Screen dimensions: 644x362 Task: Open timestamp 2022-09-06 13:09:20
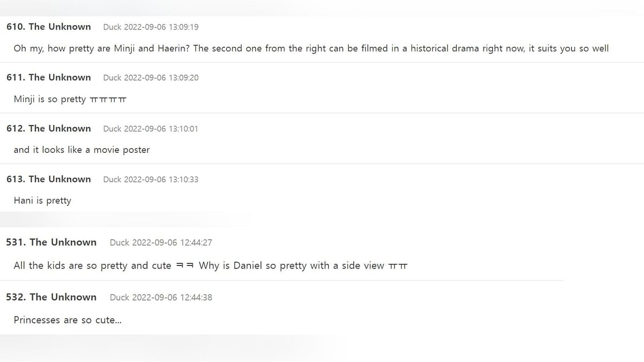click(x=161, y=78)
